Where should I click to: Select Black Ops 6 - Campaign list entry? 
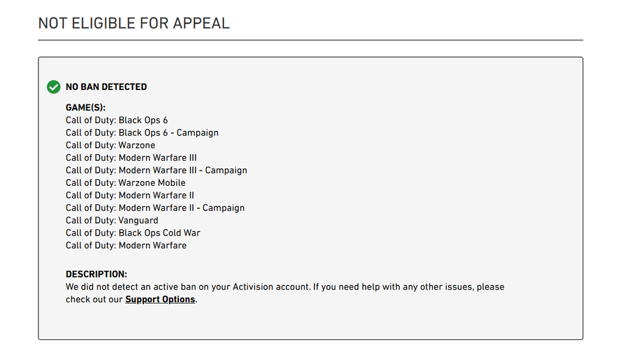click(142, 133)
